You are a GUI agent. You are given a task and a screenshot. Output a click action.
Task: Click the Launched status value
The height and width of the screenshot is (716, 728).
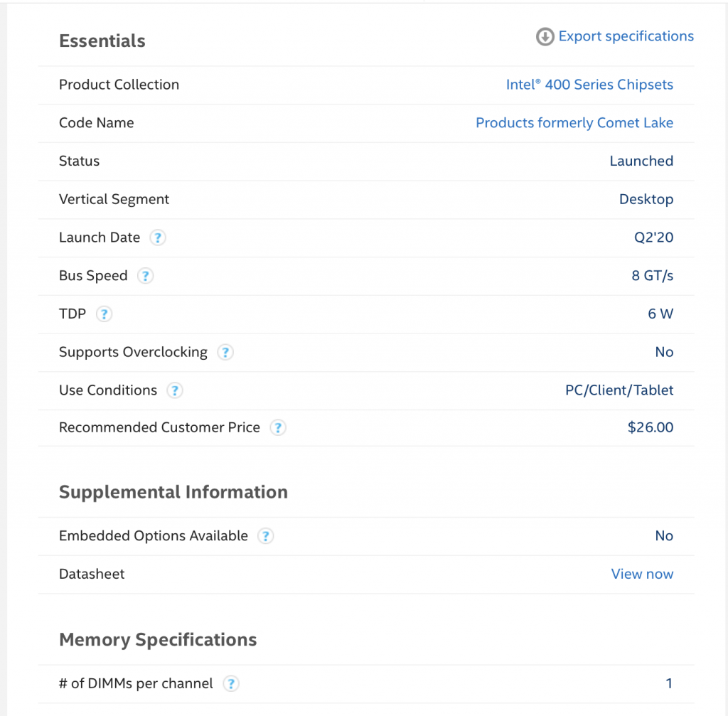[641, 161]
